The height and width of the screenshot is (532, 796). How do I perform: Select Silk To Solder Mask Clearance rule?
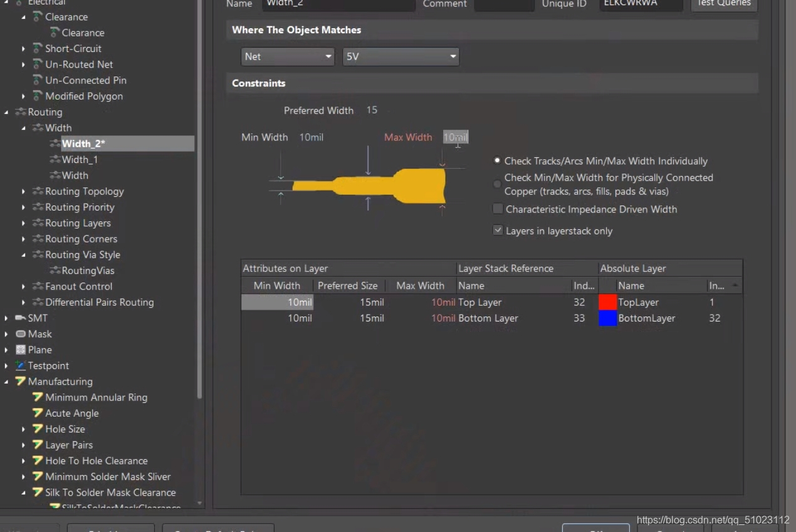tap(110, 493)
